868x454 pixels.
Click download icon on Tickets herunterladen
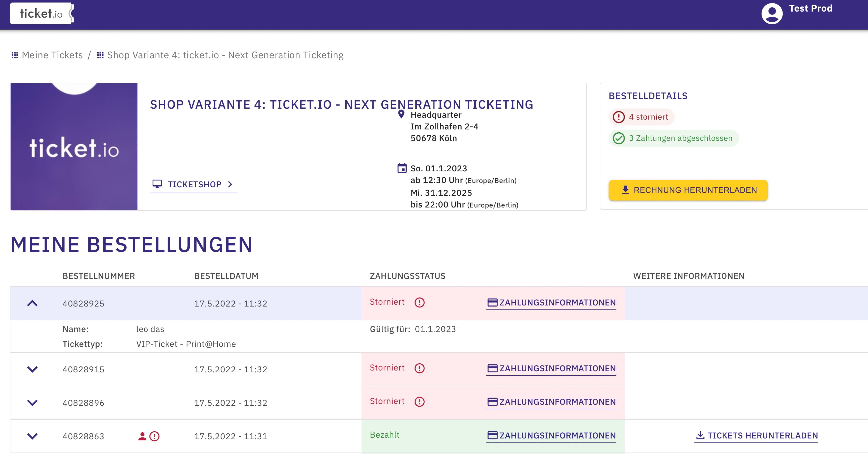click(x=700, y=435)
